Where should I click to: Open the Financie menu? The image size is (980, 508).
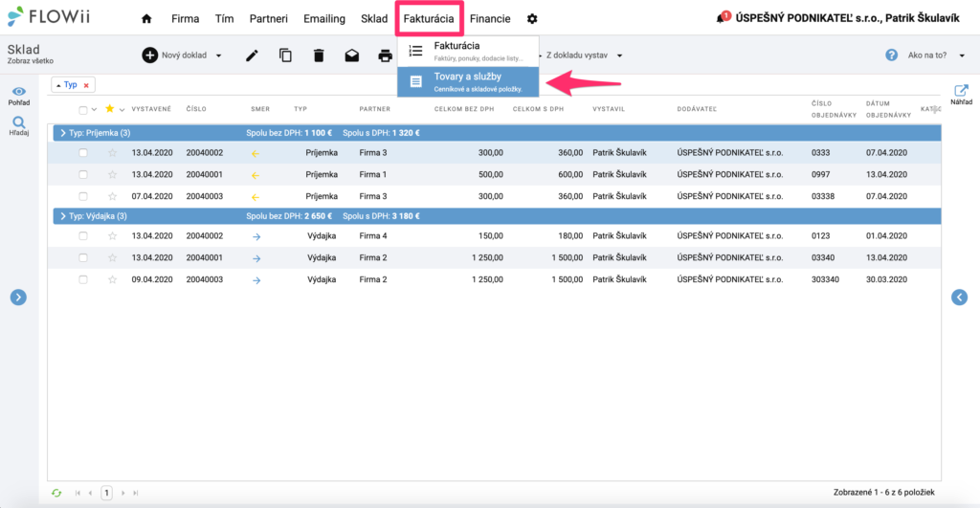pos(490,19)
